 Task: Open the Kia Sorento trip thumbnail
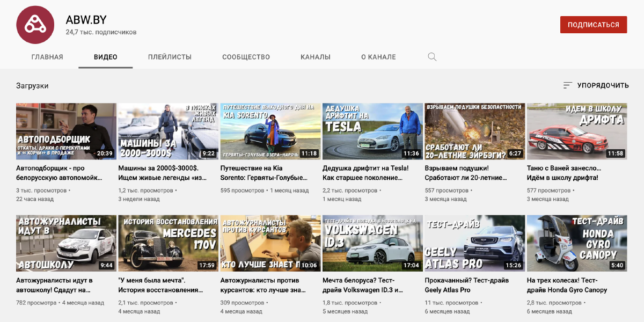point(270,131)
